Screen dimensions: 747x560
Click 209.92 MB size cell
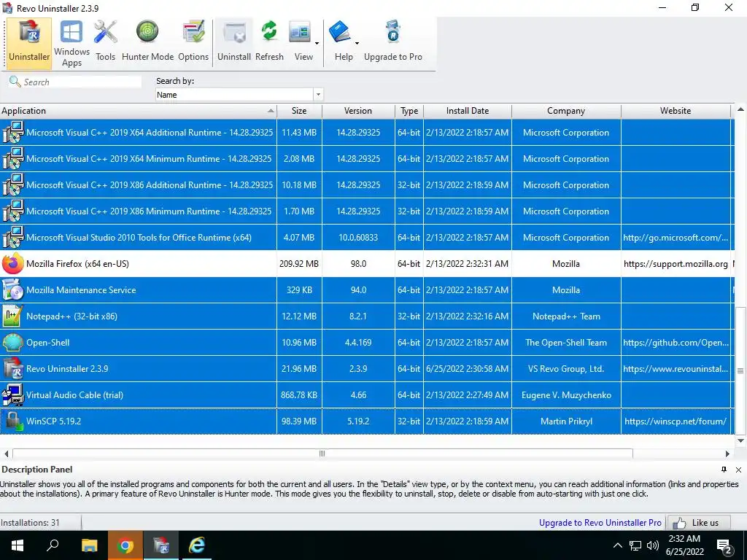click(x=299, y=264)
